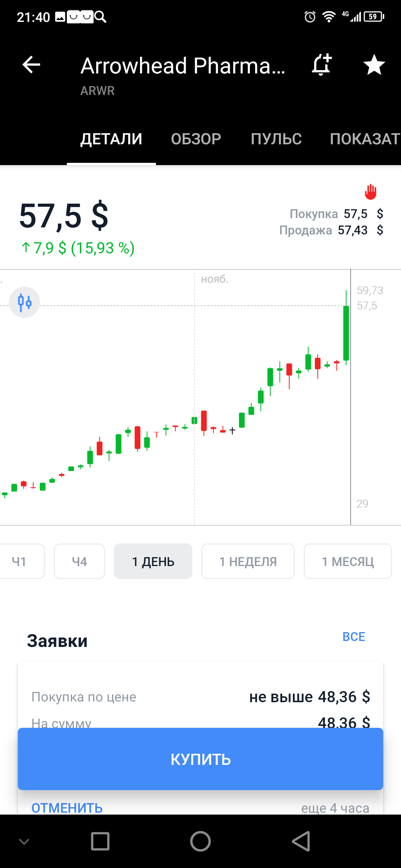
Task: Tap the Купить button
Action: tap(200, 759)
